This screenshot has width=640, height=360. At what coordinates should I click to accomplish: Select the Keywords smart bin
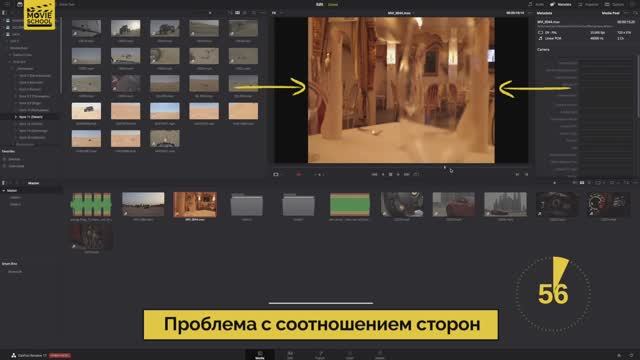point(15,271)
